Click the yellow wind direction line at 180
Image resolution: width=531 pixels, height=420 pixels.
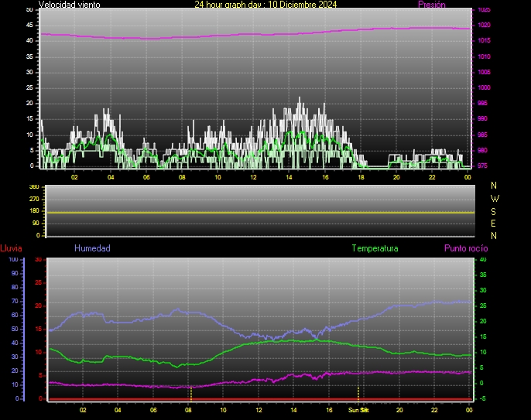pyautogui.click(x=260, y=213)
